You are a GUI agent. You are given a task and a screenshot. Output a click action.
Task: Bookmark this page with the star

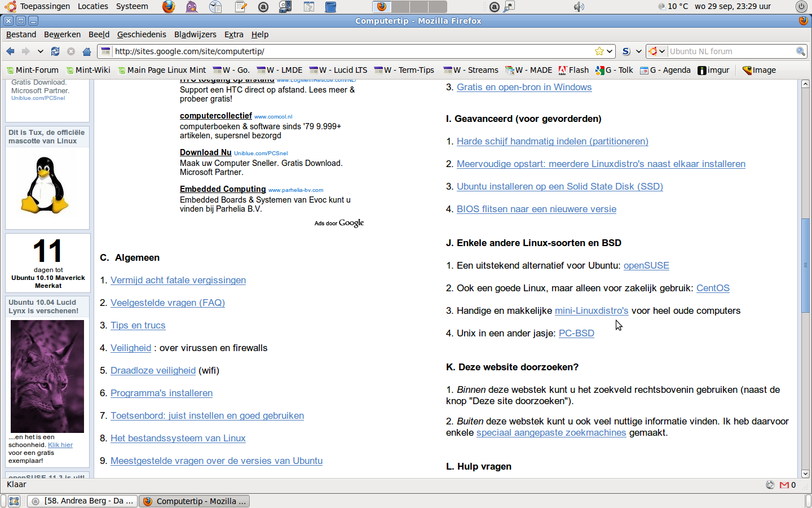(599, 51)
